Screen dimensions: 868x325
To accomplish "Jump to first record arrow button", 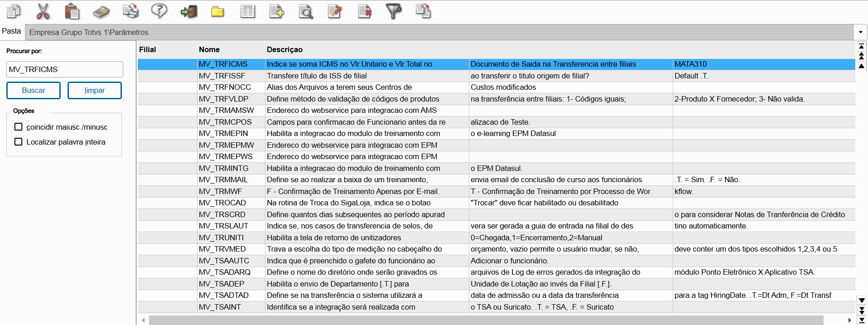I will click(x=862, y=46).
